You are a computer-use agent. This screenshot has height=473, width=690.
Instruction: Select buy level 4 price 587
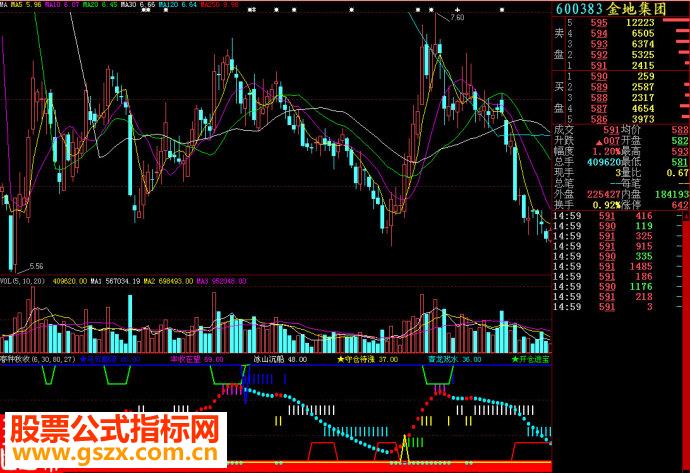[599, 109]
